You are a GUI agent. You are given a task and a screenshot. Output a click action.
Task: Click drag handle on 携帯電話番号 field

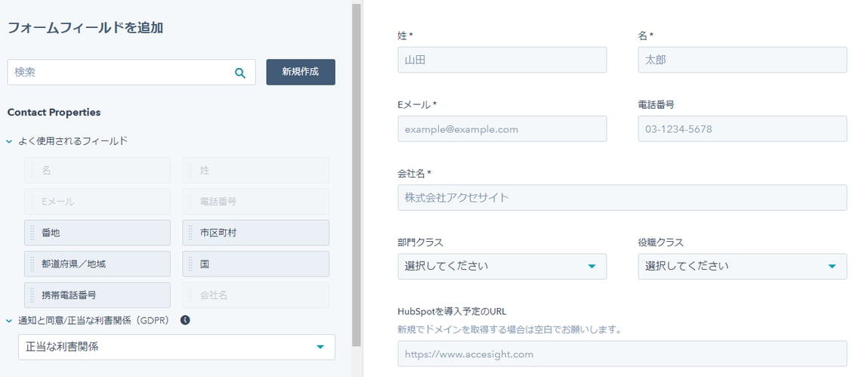pyautogui.click(x=32, y=295)
